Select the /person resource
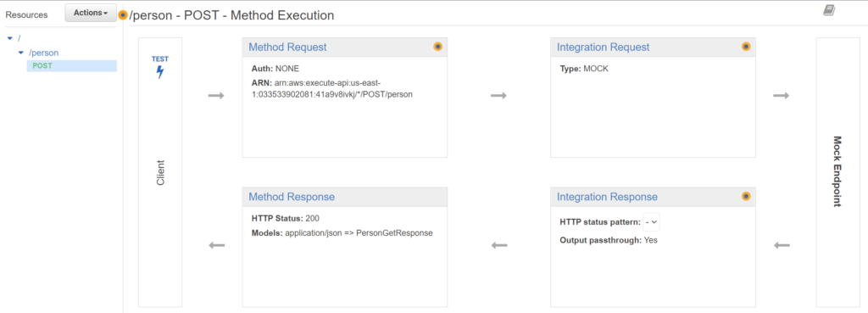868x313 pixels. (x=44, y=53)
